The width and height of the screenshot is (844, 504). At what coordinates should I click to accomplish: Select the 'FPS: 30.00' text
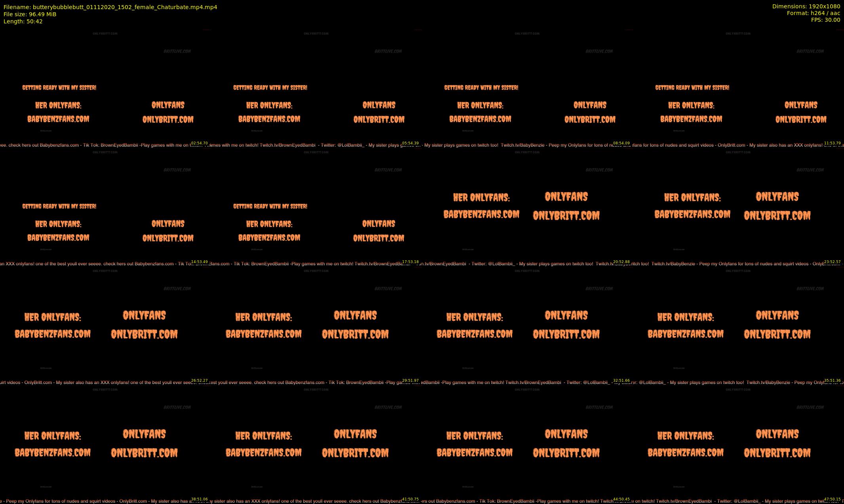tap(825, 20)
